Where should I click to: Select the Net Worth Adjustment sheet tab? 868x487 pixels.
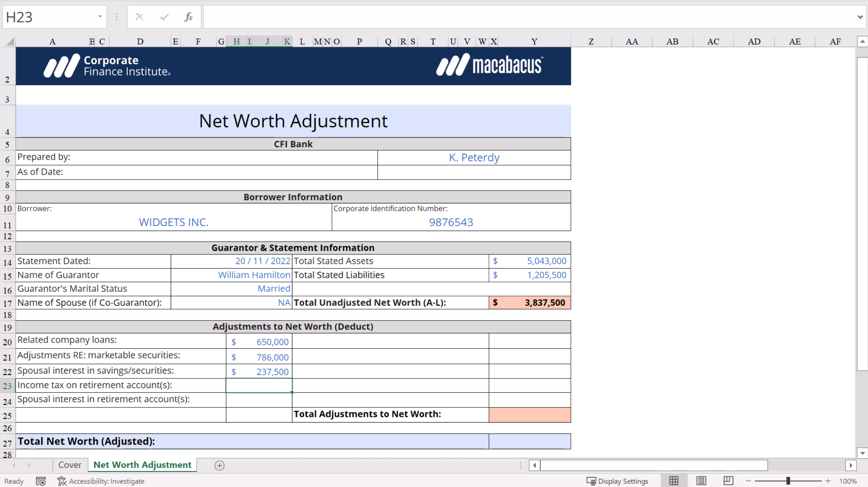click(142, 465)
